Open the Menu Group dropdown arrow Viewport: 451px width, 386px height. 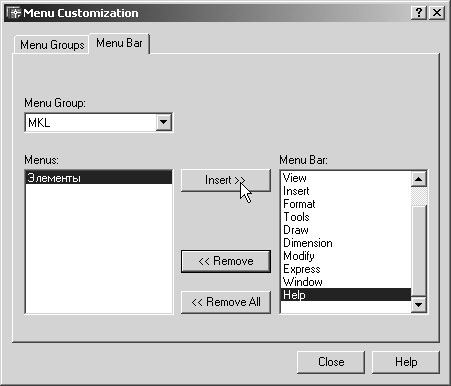(164, 122)
